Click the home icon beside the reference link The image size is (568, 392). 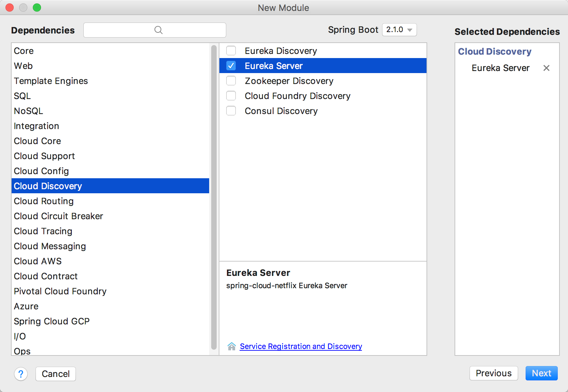232,346
